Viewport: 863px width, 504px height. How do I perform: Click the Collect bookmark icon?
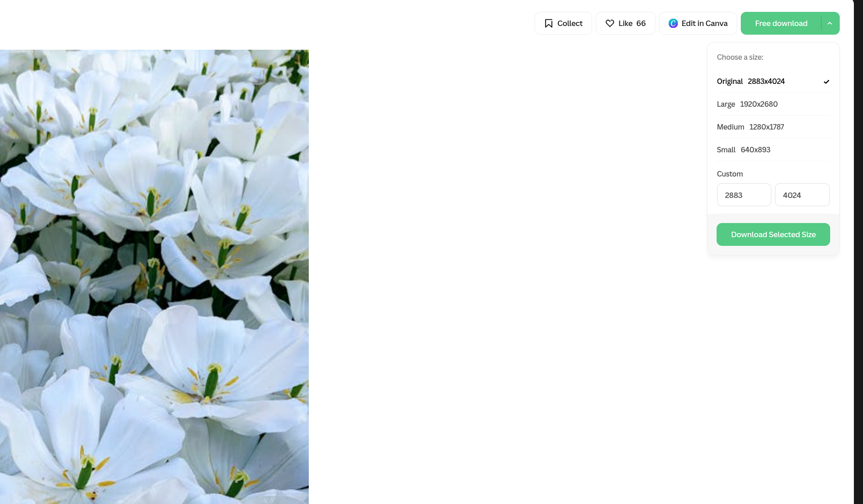pos(549,23)
